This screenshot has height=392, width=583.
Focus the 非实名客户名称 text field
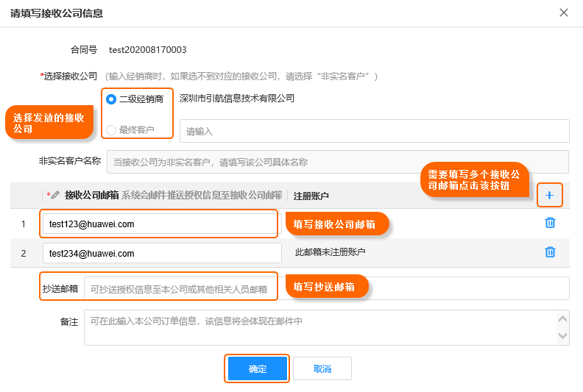(338, 162)
